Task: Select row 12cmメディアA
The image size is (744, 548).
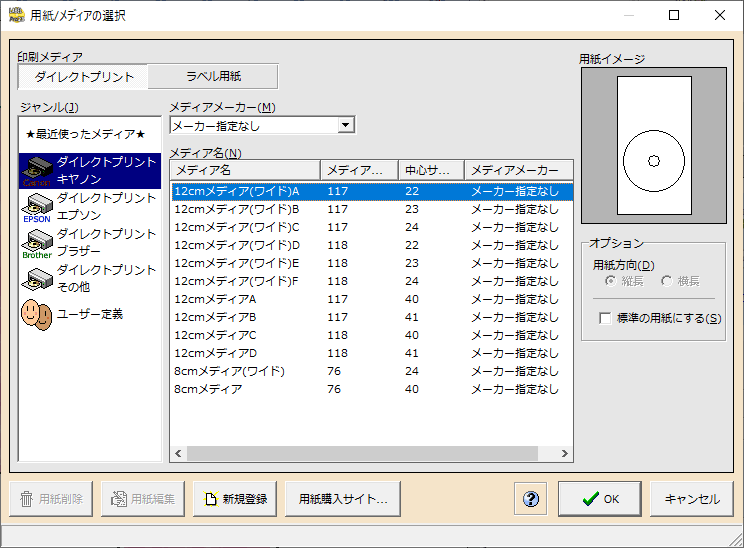Action: [372, 299]
